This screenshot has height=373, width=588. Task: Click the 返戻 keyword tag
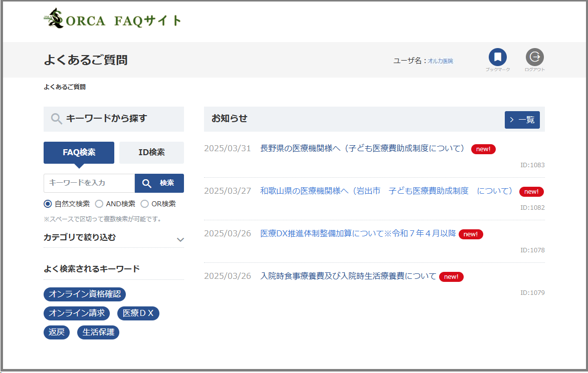point(57,332)
